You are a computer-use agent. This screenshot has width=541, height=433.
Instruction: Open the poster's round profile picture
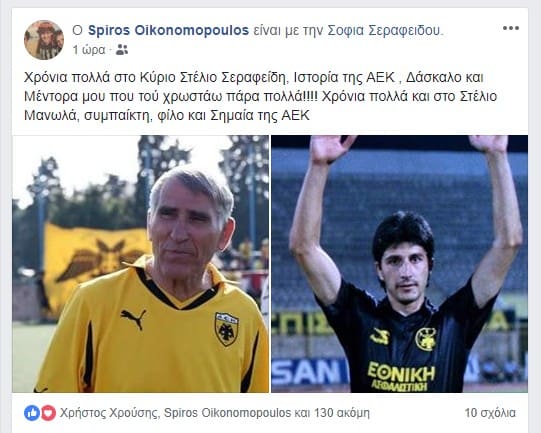point(44,40)
